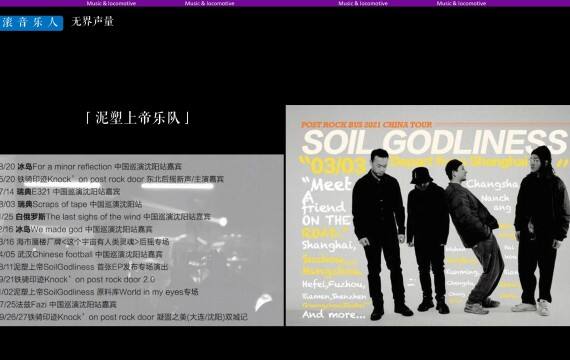Click The last sighs of the wind entry
Viewport: 570px width, 360px height.
105,217
